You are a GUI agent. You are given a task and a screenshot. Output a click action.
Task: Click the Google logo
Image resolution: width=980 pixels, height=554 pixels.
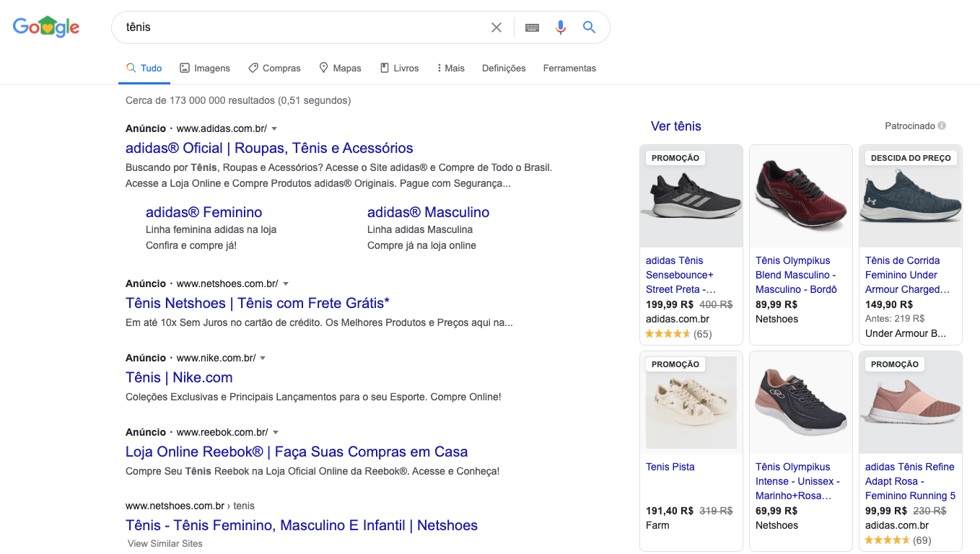(45, 26)
